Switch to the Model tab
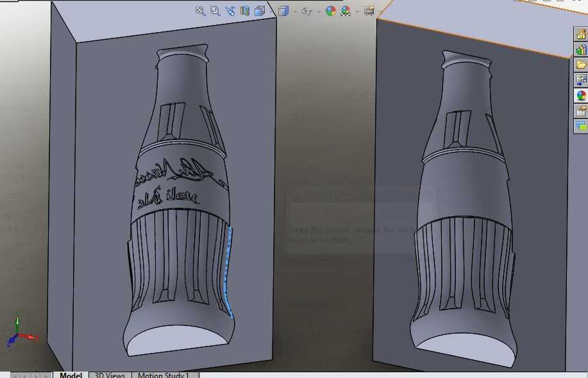Image resolution: width=588 pixels, height=378 pixels. click(71, 375)
